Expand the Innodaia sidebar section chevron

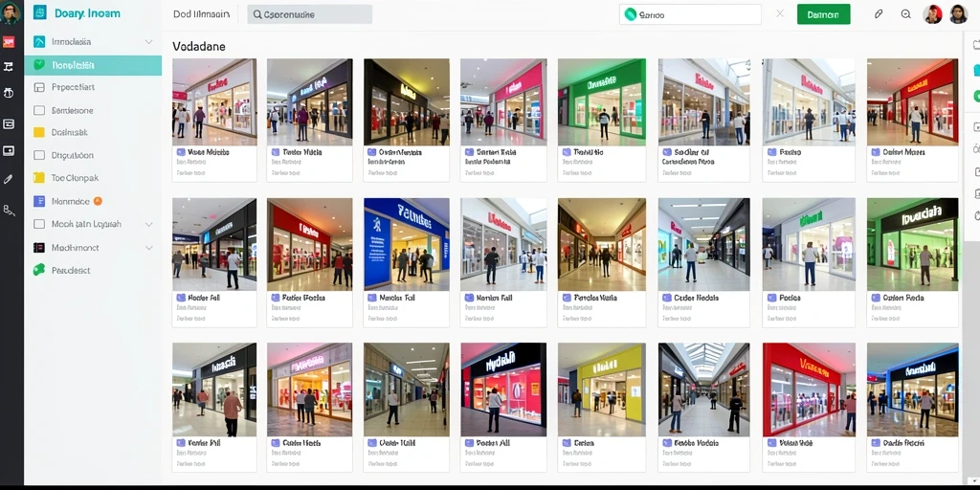148,42
